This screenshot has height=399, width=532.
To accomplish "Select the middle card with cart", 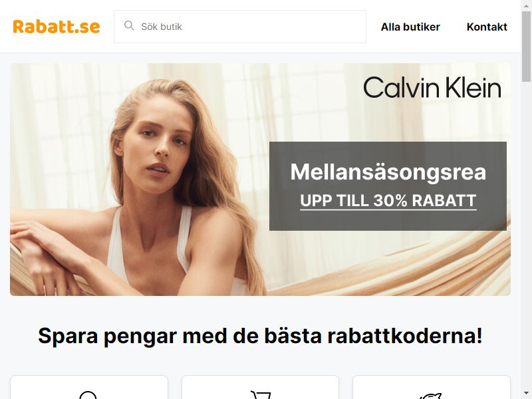I will pyautogui.click(x=260, y=387).
